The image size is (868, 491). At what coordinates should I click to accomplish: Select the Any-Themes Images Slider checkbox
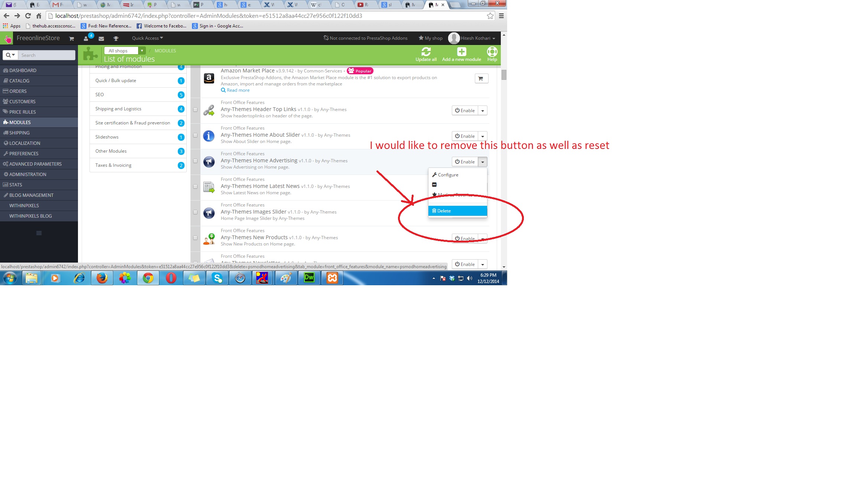(195, 212)
